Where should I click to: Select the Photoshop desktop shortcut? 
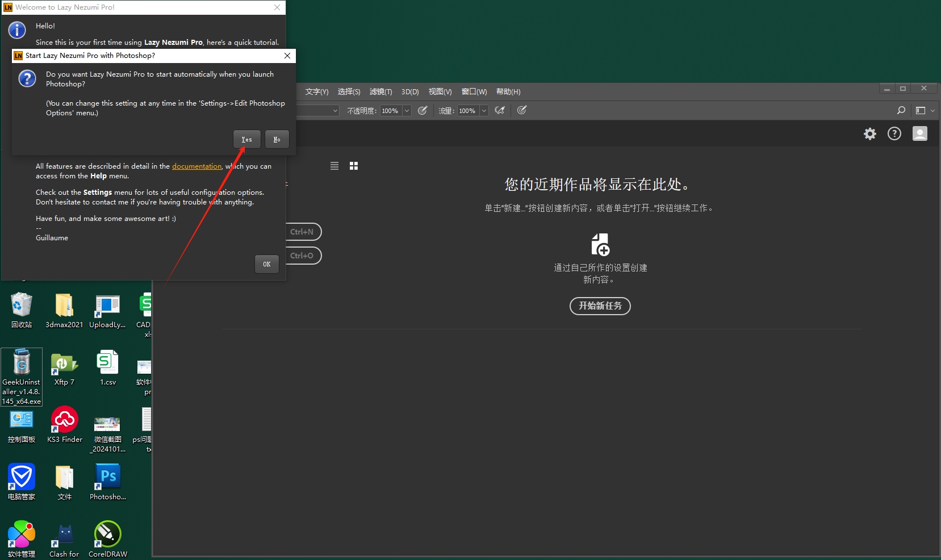coord(107,482)
